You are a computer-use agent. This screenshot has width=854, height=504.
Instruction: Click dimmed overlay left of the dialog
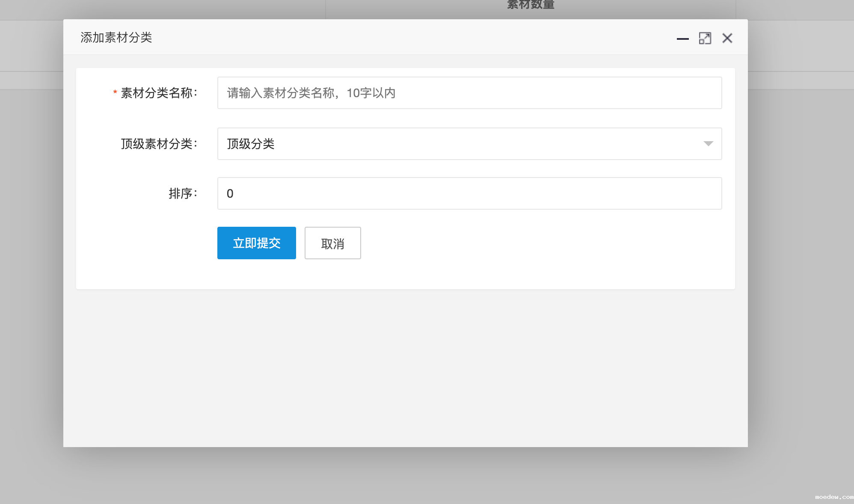(x=31, y=257)
